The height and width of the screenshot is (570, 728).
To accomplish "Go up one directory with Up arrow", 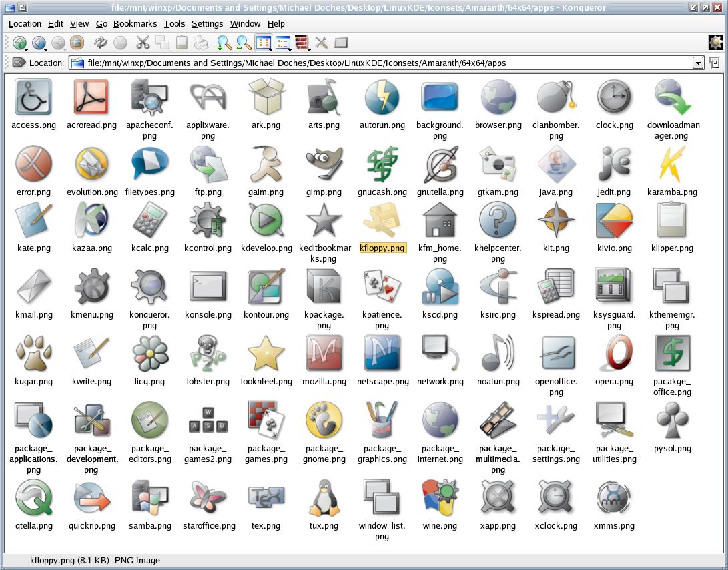I will tap(19, 43).
